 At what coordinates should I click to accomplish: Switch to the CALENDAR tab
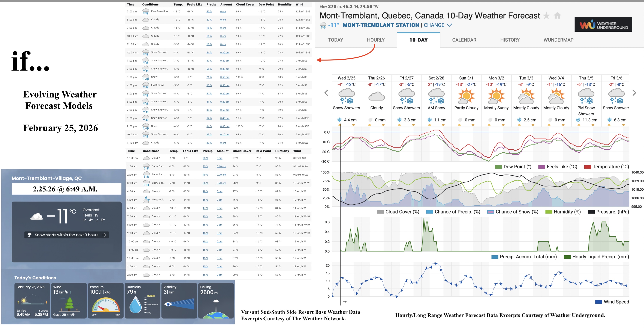click(x=464, y=40)
